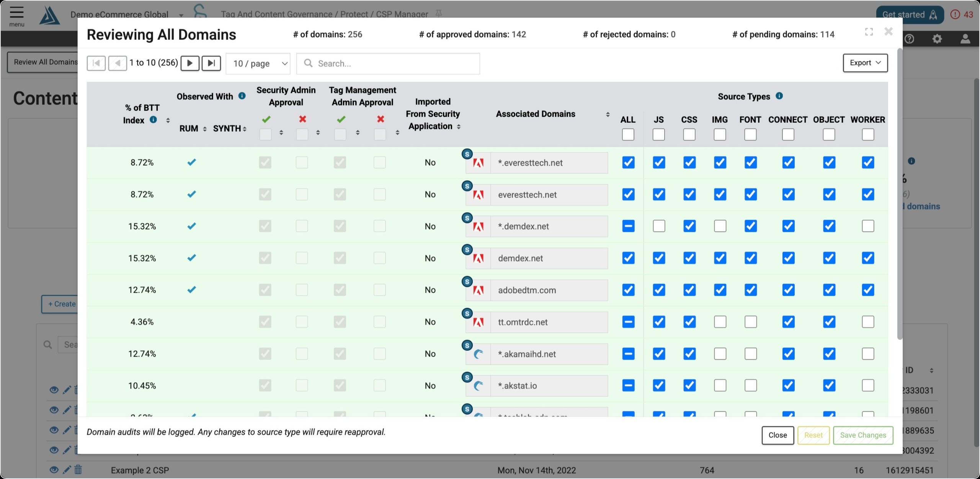The height and width of the screenshot is (479, 980).
Task: Toggle fullscreen for the review dialog
Action: click(869, 32)
